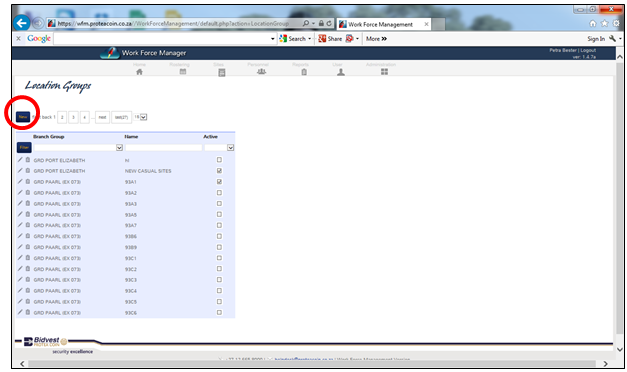
Task: Click the browser back arrow button
Action: (21, 23)
